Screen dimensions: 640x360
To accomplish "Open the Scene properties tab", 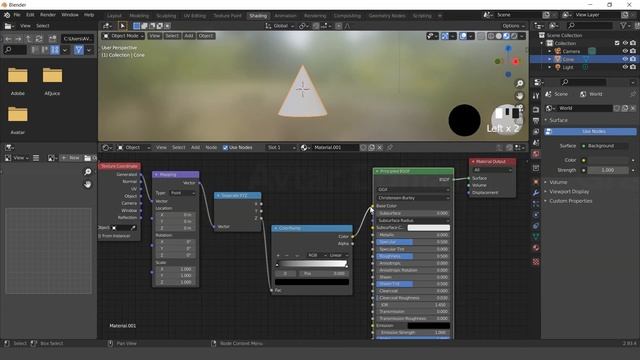I will 536,142.
